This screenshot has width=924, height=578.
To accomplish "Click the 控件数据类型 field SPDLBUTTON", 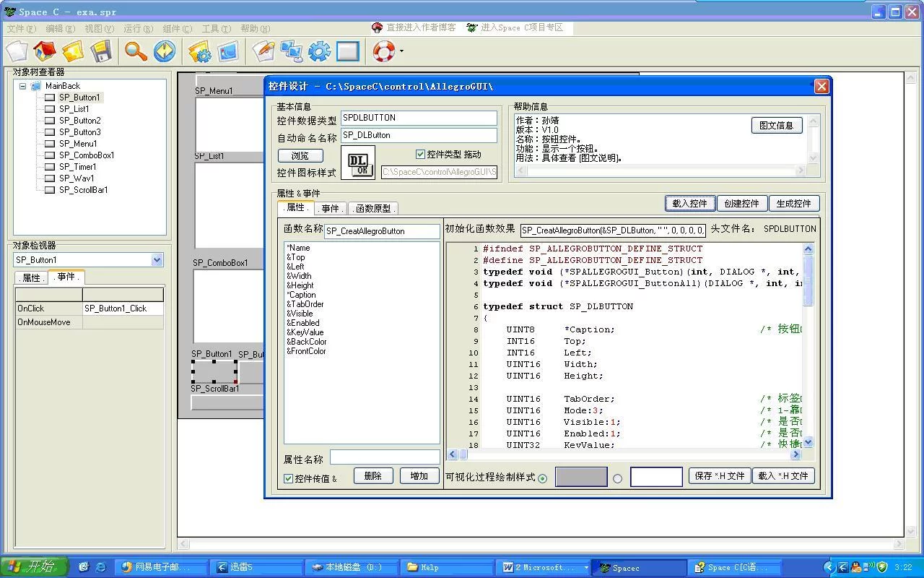I will pyautogui.click(x=419, y=118).
